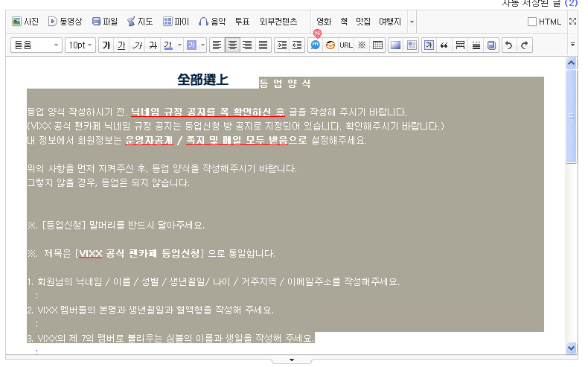588x367 pixels.
Task: Click the icon left of undo
Action: [x=491, y=45]
